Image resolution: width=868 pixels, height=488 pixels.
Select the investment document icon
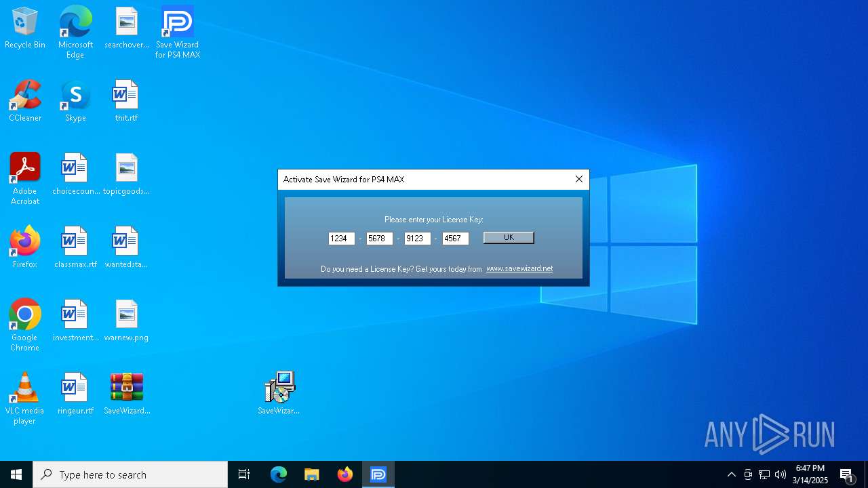point(75,321)
